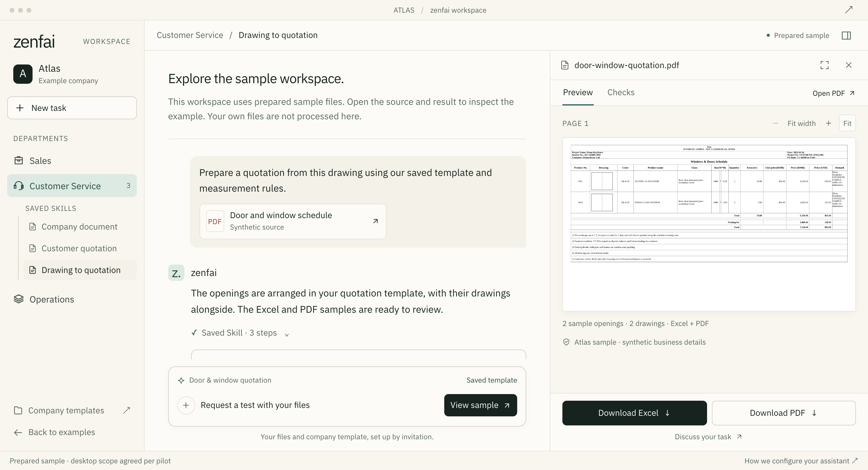This screenshot has width=868, height=470.
Task: Download the Excel file
Action: pos(634,413)
